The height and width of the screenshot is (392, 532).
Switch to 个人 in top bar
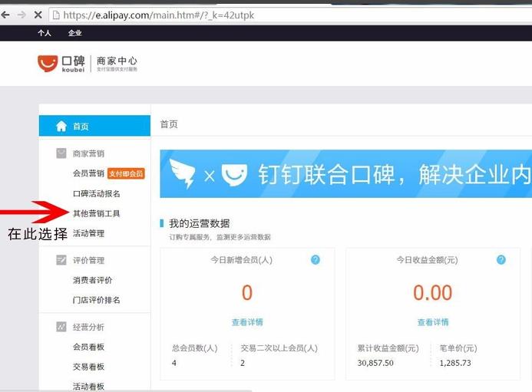(x=45, y=33)
